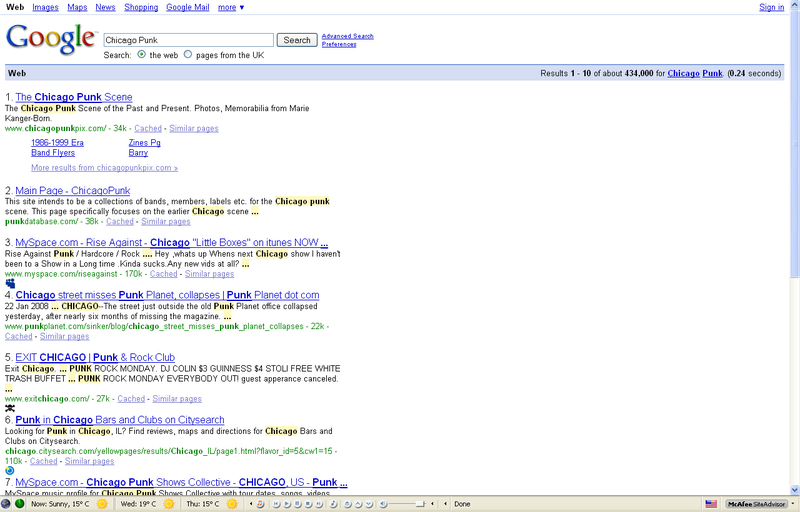Open 'Main Page - ChicagoPunk' result

pos(72,191)
